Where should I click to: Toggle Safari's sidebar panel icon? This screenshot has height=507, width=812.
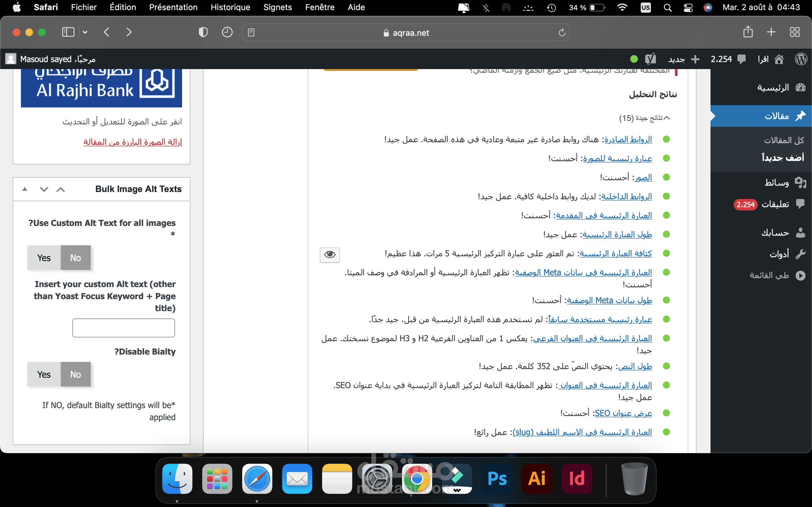point(68,32)
